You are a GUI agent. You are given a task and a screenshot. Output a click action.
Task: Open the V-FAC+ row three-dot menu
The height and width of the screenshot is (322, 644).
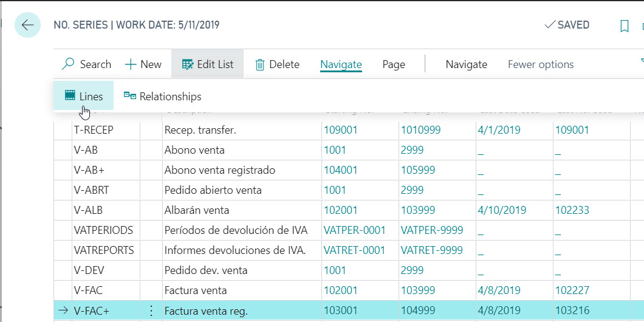(151, 311)
